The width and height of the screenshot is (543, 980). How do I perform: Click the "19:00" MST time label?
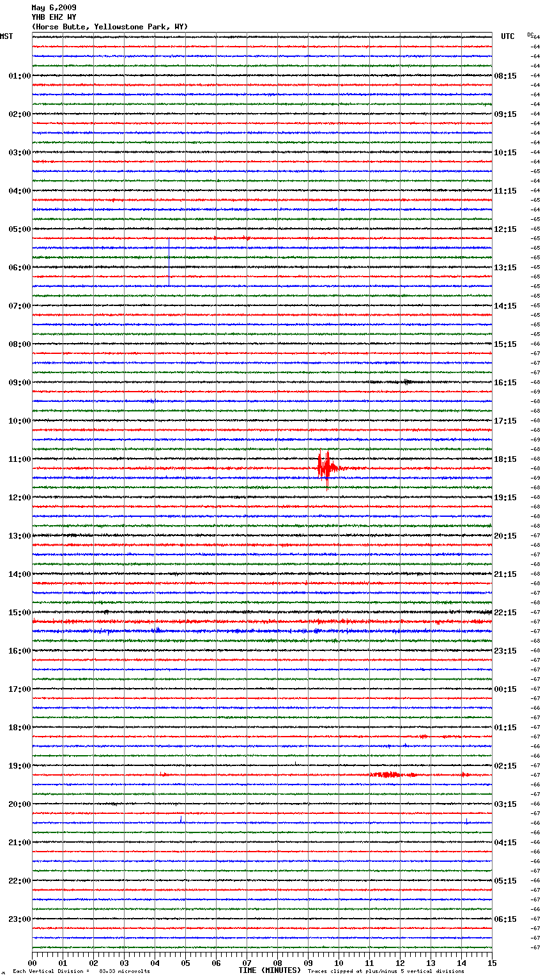(20, 766)
